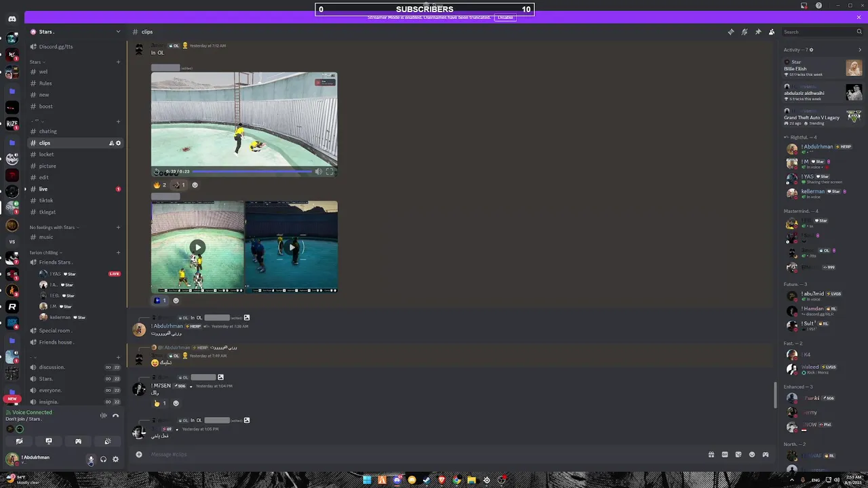Disconnect from voice call
Viewport: 868px width, 488px height.
point(115,415)
